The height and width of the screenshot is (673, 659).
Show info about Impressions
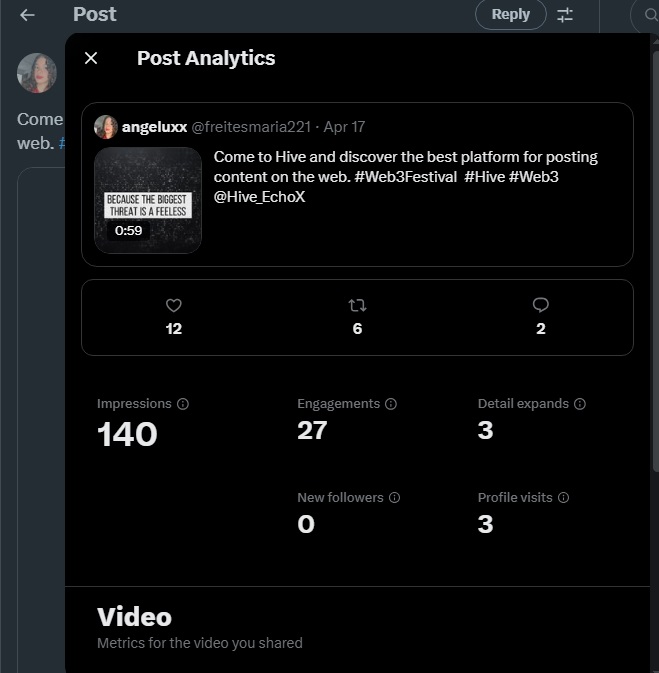click(x=183, y=404)
